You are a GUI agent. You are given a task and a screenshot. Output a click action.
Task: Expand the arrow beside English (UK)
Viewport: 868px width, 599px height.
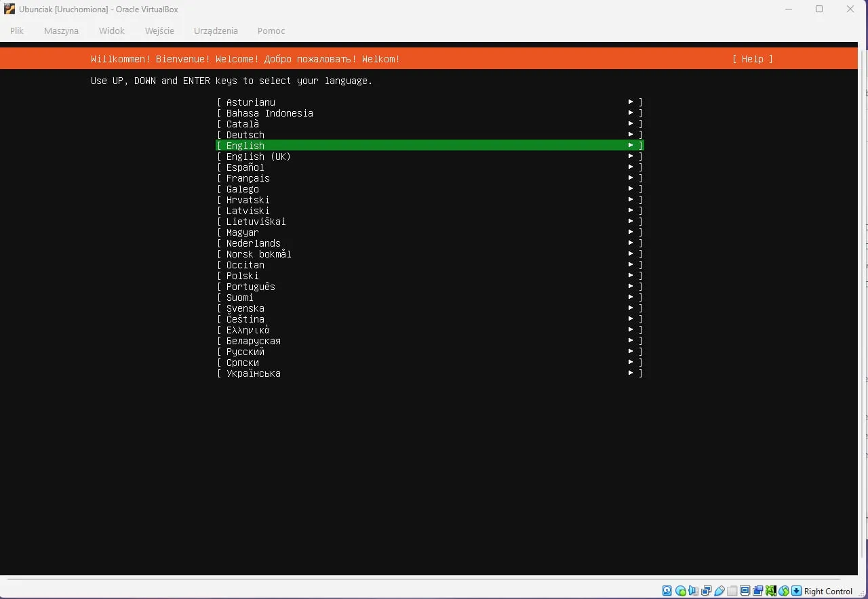(x=631, y=156)
